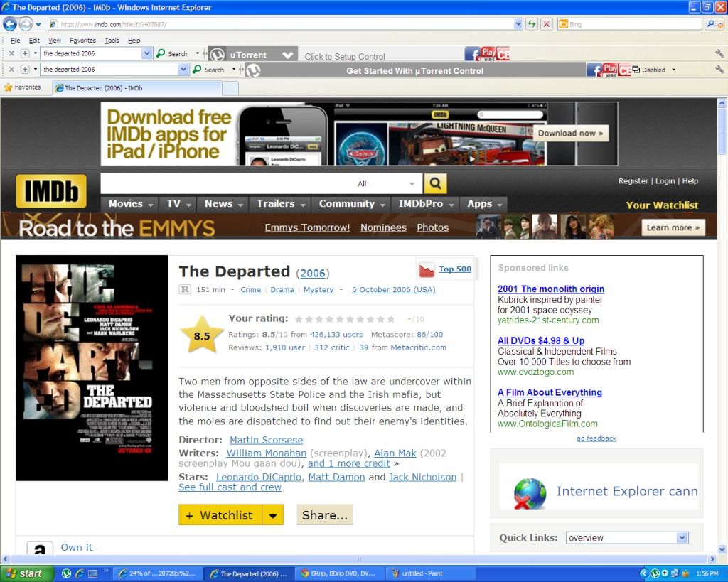
Task: Click the Top 500 chart icon
Action: 427,269
